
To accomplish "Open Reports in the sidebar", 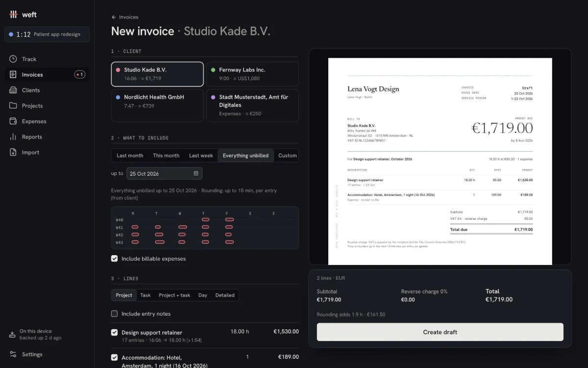I will (x=47, y=137).
